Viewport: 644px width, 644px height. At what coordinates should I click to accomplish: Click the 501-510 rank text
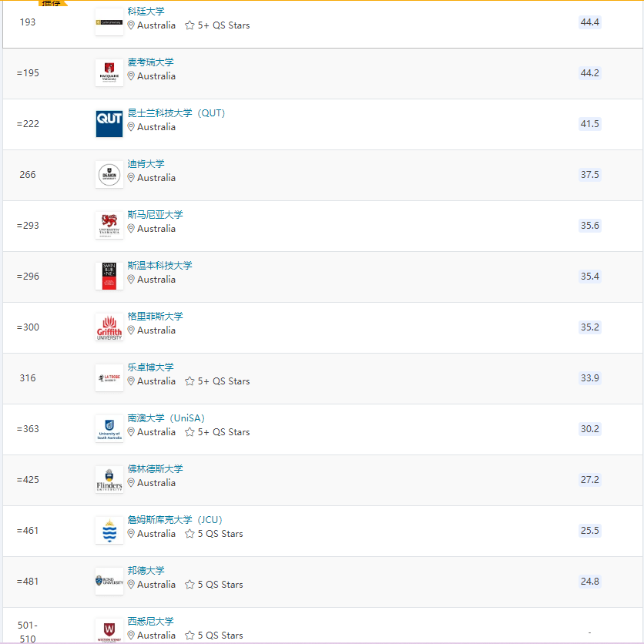28,632
